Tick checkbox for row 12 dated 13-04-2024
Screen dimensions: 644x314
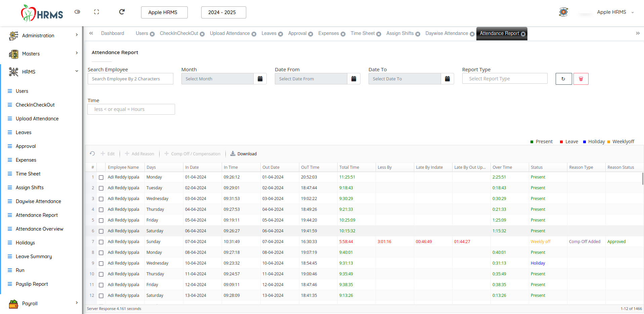[101, 296]
